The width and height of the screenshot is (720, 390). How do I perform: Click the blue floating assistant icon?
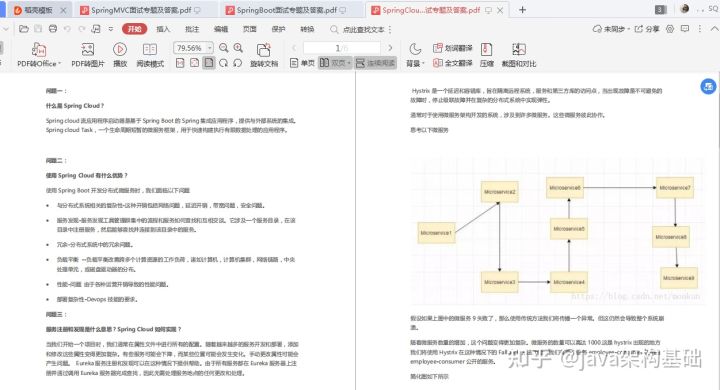pos(708,86)
